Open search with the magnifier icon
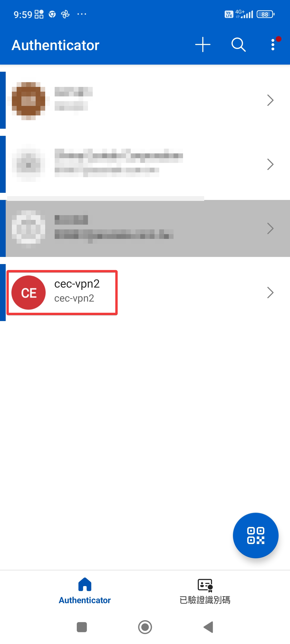This screenshot has width=290, height=644. 238,45
